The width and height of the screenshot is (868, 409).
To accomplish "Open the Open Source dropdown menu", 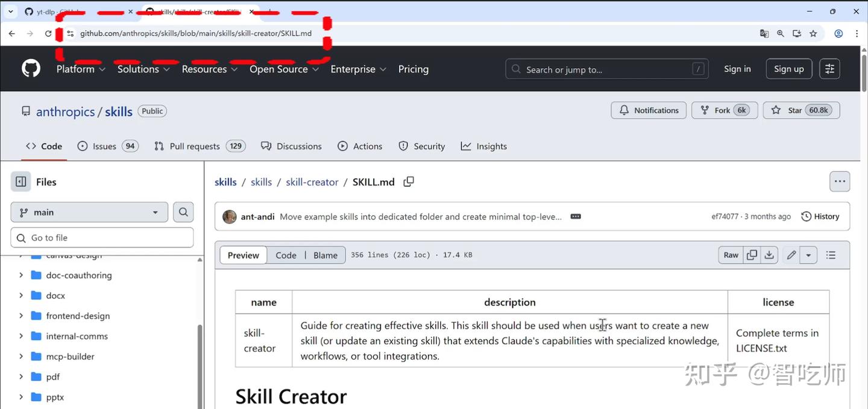I will (285, 69).
